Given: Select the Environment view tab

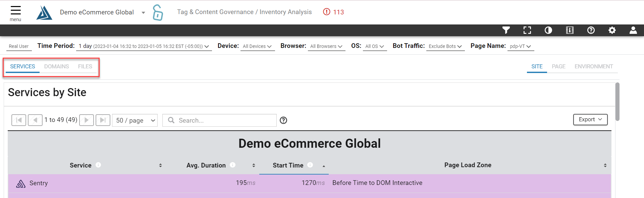Looking at the screenshot, I should point(593,66).
